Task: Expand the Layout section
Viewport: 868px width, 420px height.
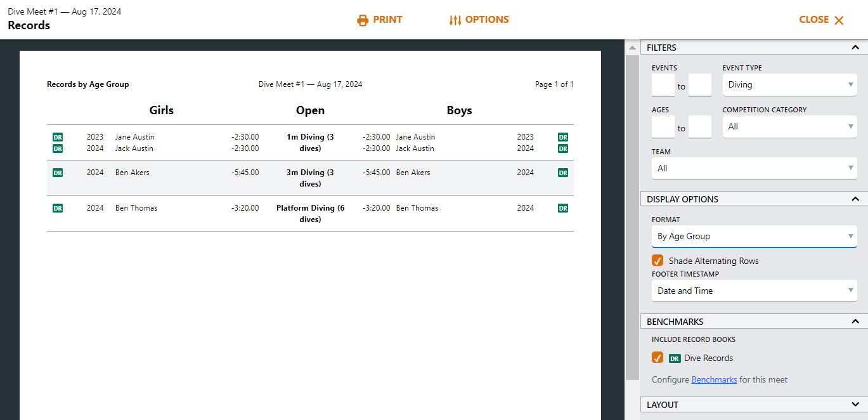Action: [x=855, y=405]
